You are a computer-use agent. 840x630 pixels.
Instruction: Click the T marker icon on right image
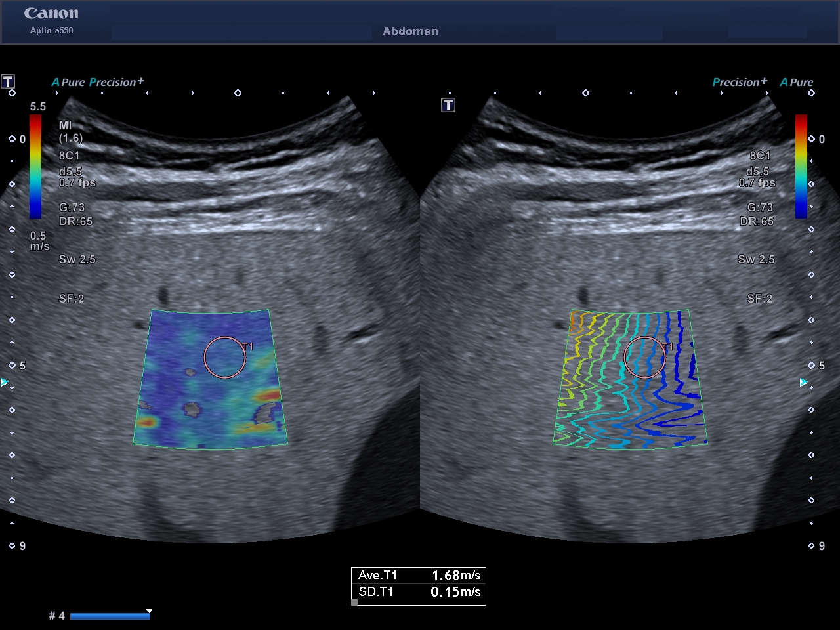click(448, 105)
